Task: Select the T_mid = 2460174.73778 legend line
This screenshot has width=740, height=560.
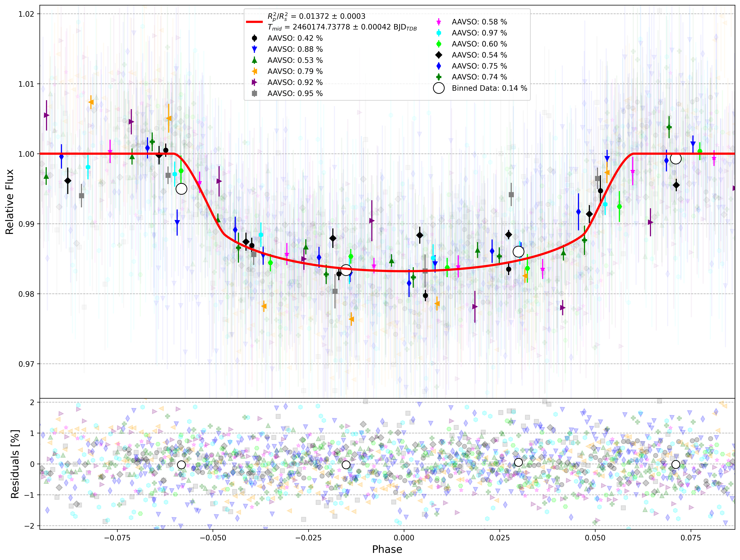Action: (x=342, y=27)
